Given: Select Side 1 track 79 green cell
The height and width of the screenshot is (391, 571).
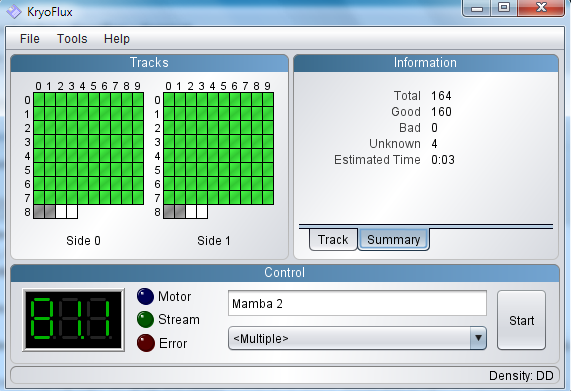Looking at the screenshot, I should (268, 198).
